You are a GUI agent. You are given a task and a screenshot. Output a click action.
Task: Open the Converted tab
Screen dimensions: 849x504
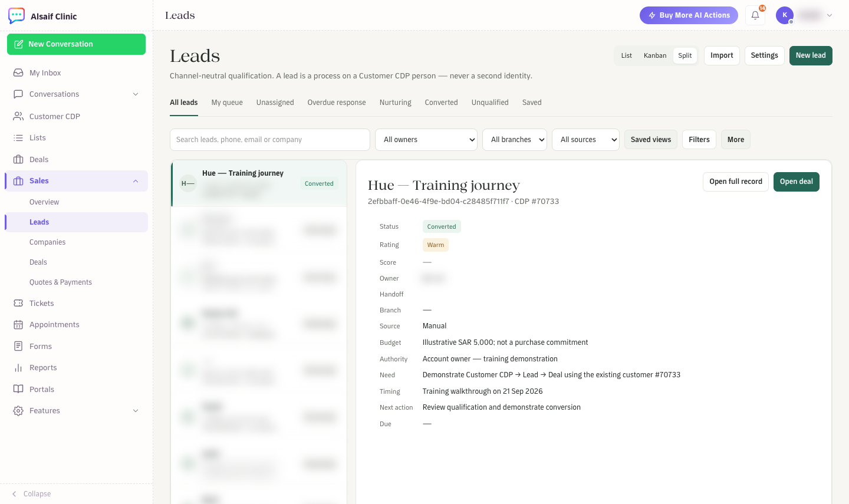(x=442, y=103)
